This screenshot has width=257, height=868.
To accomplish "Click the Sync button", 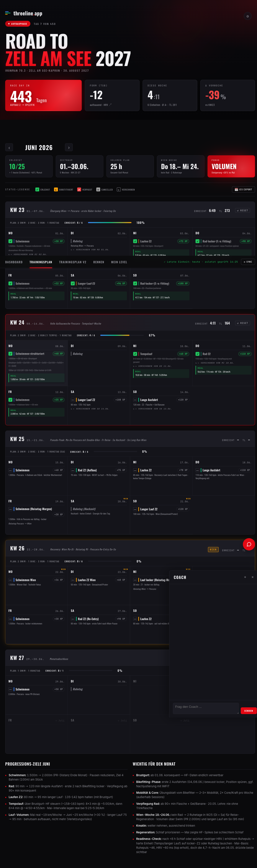I will 248,262.
